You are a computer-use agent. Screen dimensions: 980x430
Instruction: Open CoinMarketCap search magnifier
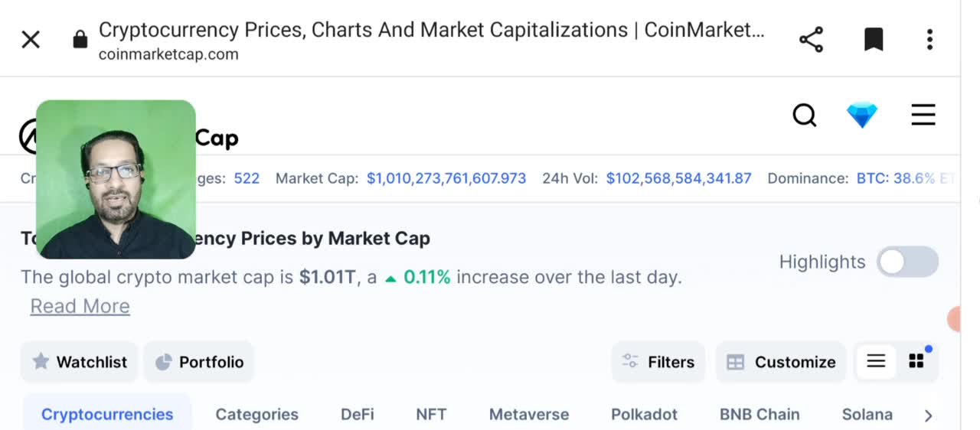tap(804, 116)
